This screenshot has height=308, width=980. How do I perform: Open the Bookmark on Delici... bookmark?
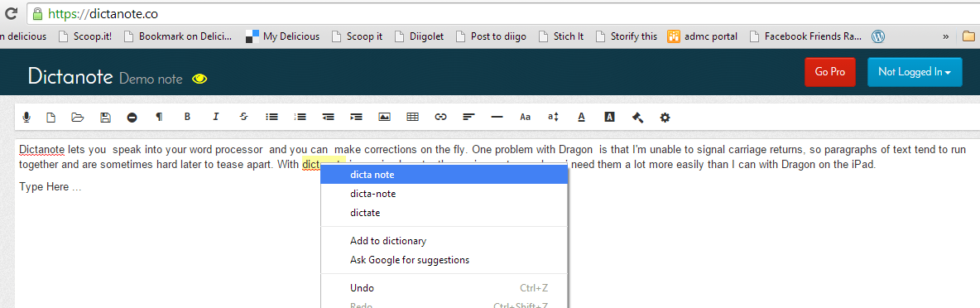pyautogui.click(x=178, y=36)
